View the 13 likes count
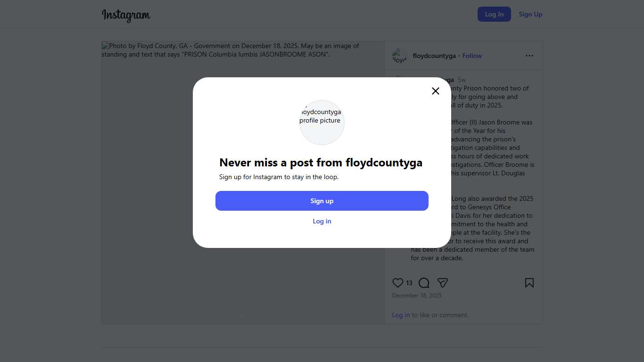The height and width of the screenshot is (362, 644). pos(409,283)
